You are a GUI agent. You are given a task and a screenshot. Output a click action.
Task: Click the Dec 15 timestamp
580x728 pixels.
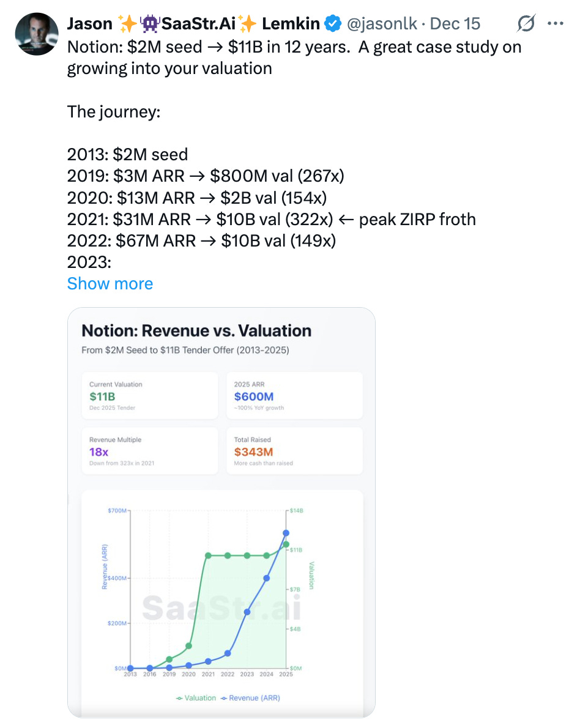point(455,24)
